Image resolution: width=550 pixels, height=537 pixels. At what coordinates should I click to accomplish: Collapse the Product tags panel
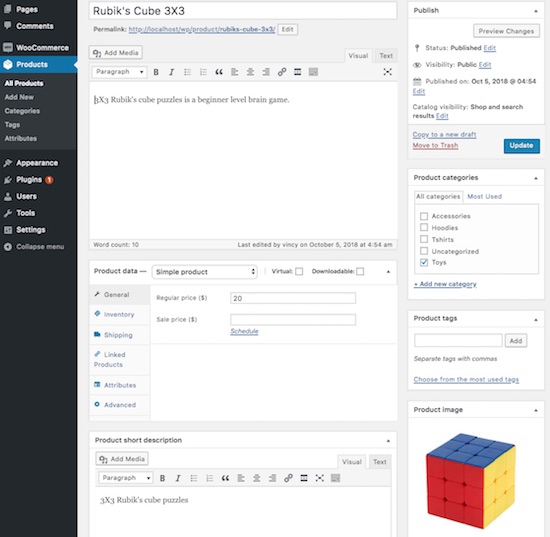coord(536,320)
